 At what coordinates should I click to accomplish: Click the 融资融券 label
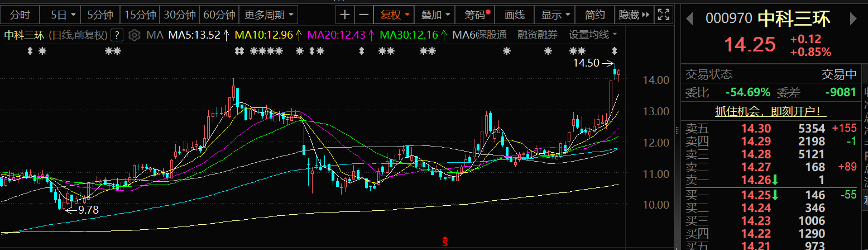tap(538, 35)
